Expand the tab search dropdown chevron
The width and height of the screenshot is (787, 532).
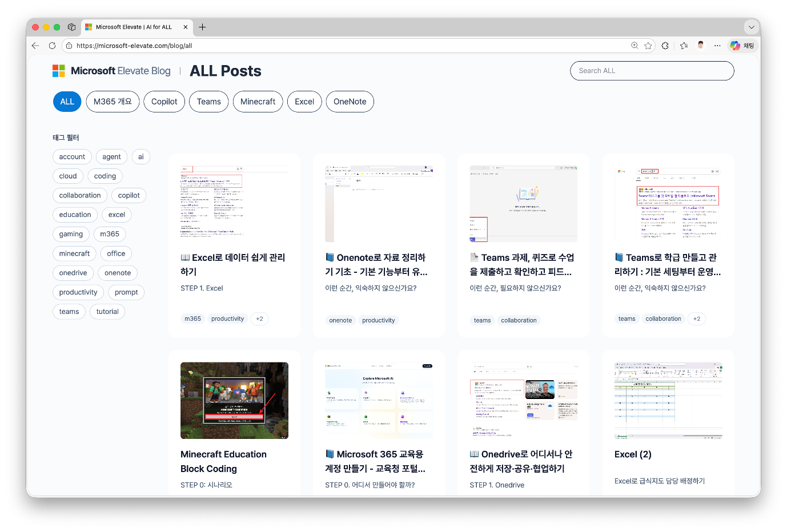751,27
